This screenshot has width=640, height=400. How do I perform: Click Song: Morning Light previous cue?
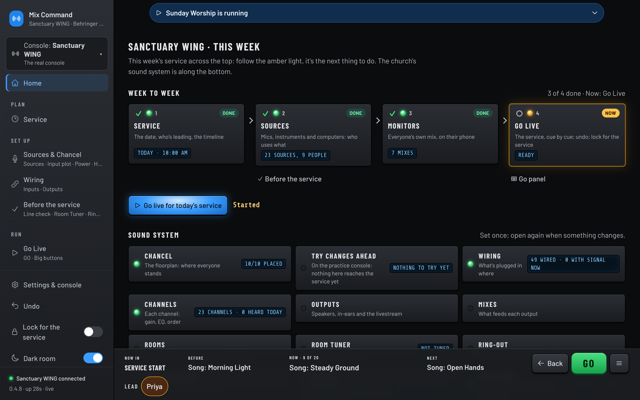pyautogui.click(x=219, y=367)
